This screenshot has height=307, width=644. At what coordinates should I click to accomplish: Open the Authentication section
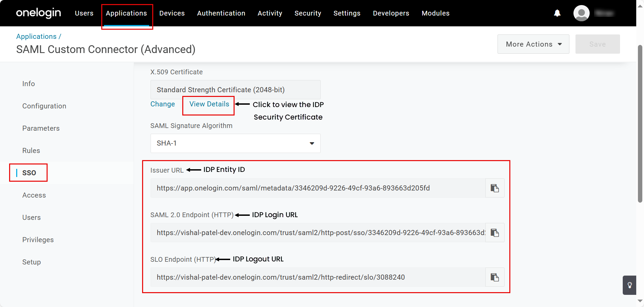pyautogui.click(x=221, y=13)
